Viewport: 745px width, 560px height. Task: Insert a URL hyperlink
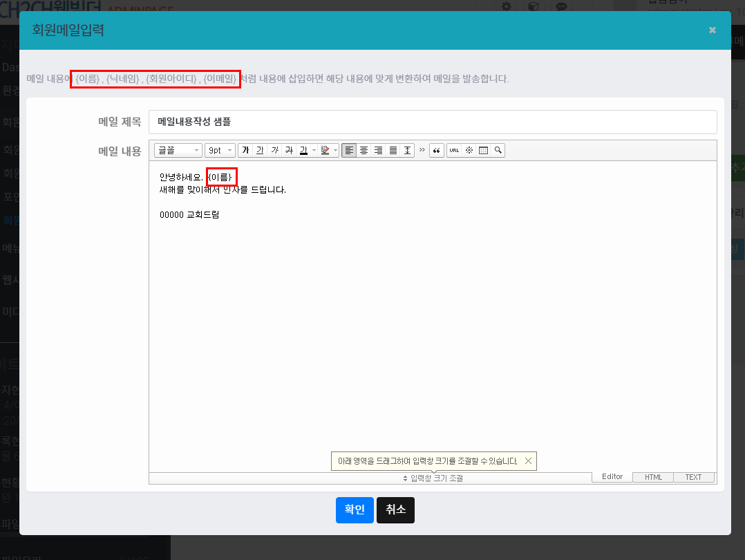(x=453, y=151)
